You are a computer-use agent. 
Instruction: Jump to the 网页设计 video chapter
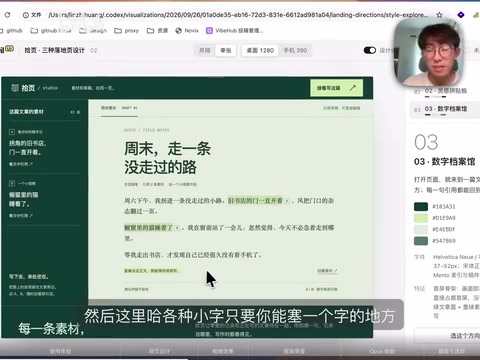pyautogui.click(x=159, y=351)
